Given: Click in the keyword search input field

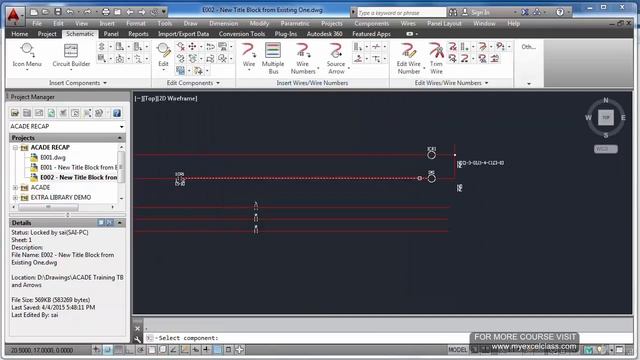Looking at the screenshot, I should pos(401,13).
